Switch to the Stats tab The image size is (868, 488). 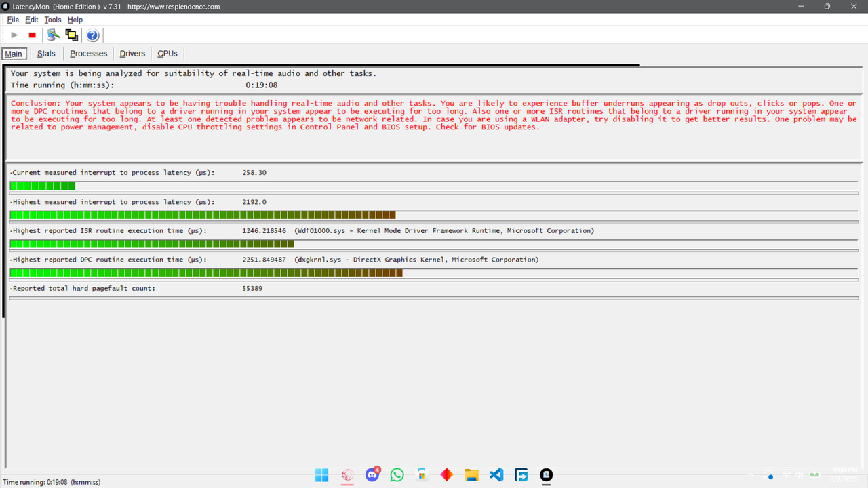tap(46, 54)
